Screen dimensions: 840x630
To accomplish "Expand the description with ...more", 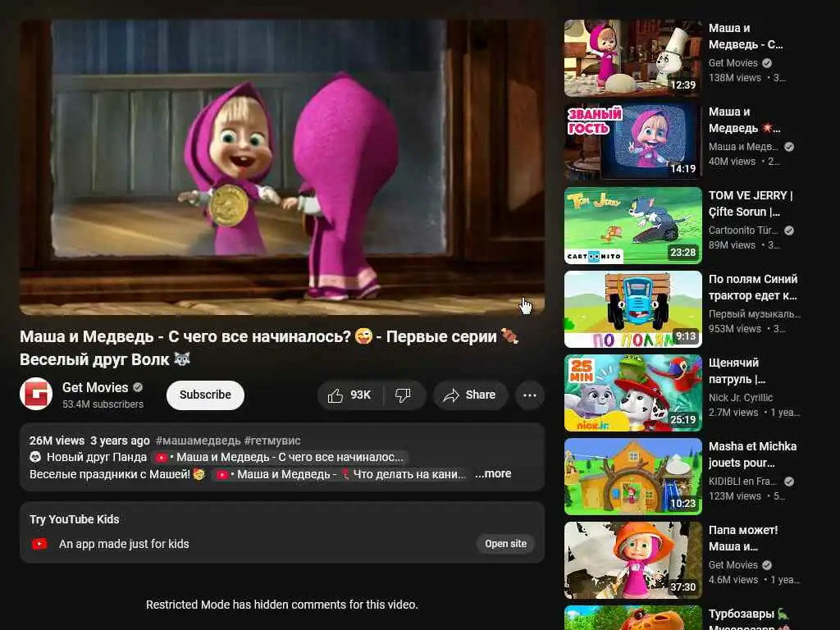I will coord(493,473).
